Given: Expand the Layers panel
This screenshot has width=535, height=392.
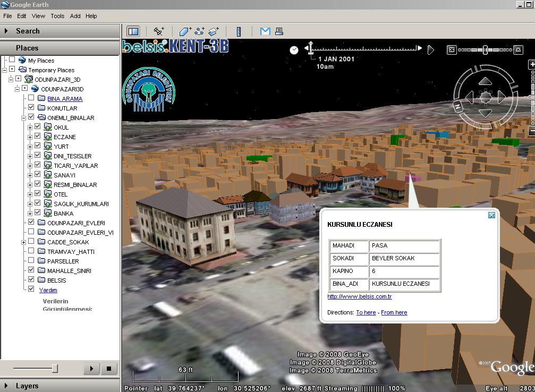Looking at the screenshot, I should pos(6,386).
